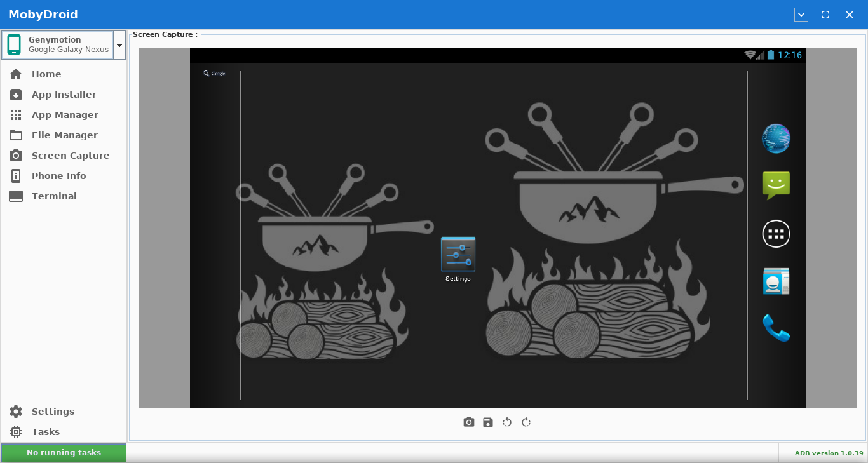Click the Phone Info icon
Screen dimensions: 868x463
16,176
